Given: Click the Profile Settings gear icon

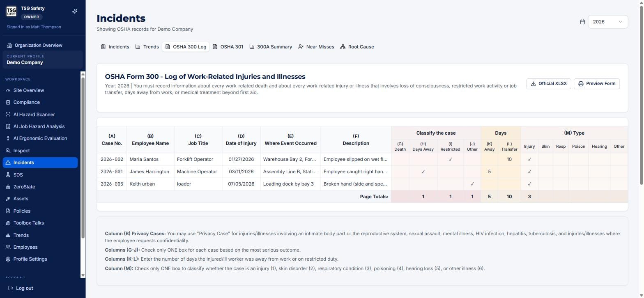Looking at the screenshot, I should point(8,259).
